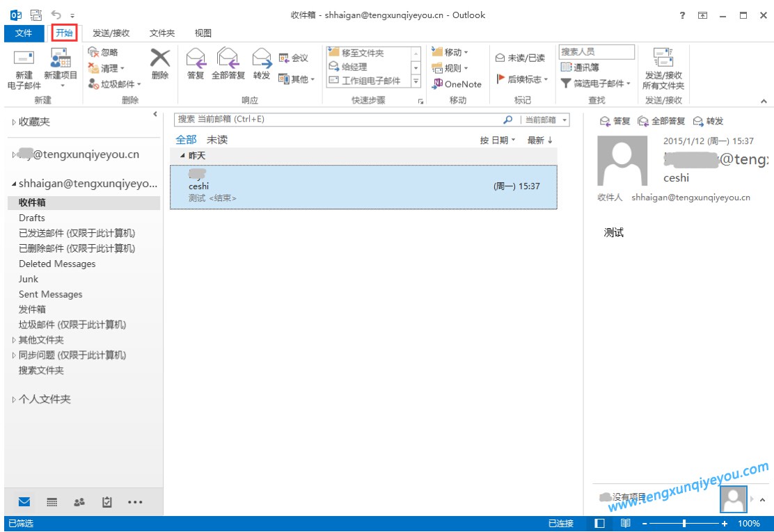Open Ribbon Display Options icon
The width and height of the screenshot is (774, 532).
702,15
